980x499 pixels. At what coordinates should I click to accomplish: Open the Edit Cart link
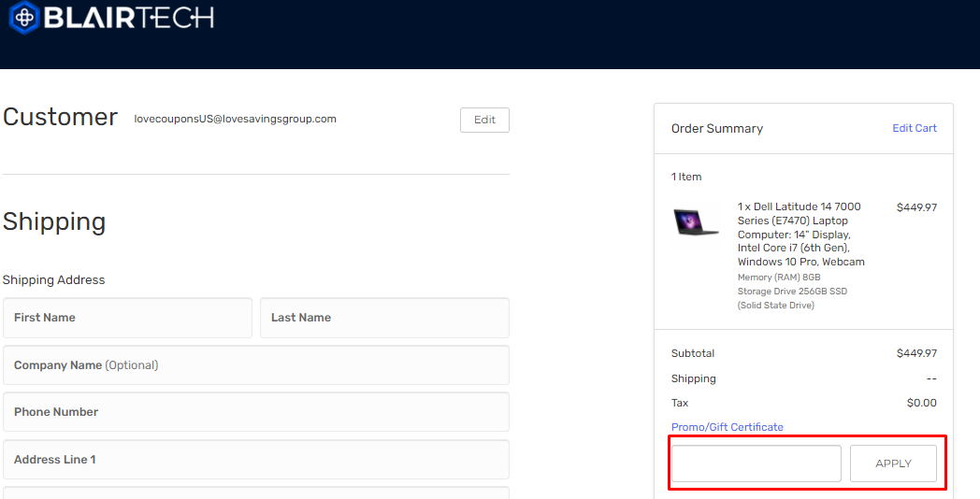click(x=915, y=128)
